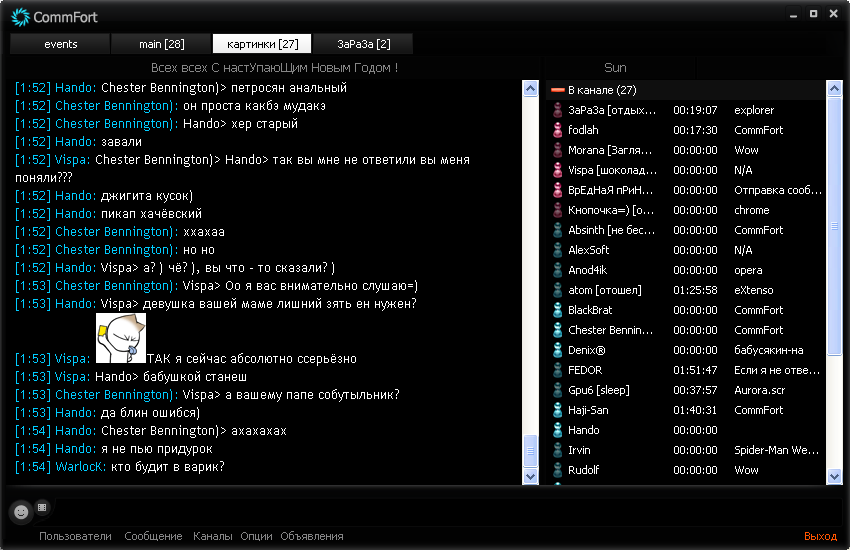
Task: Open the ЗаРаЗа [2] private tab
Action: (x=363, y=44)
